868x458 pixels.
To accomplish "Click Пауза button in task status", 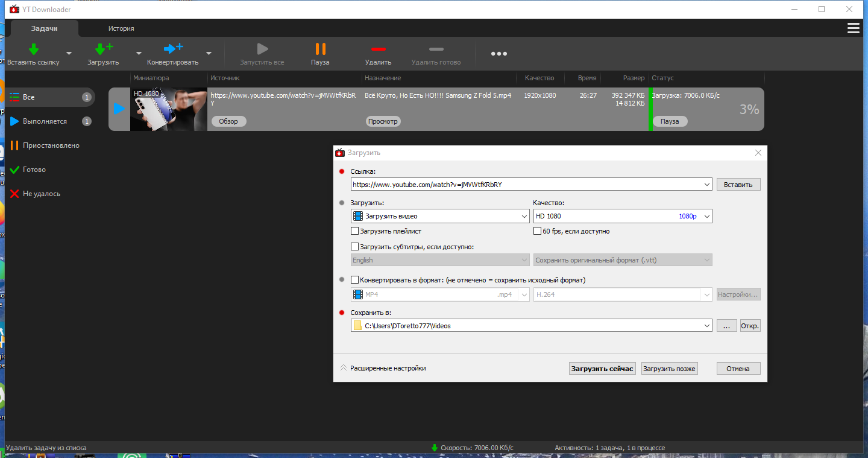I will [x=670, y=121].
